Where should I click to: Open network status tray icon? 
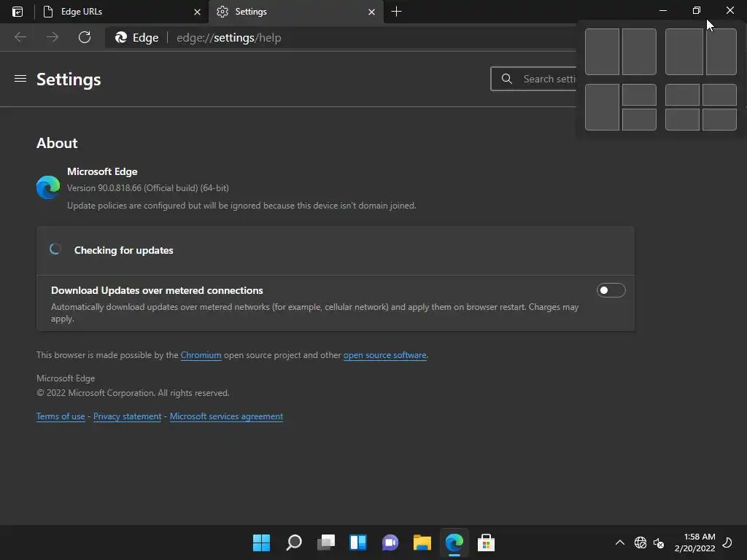[x=640, y=542]
